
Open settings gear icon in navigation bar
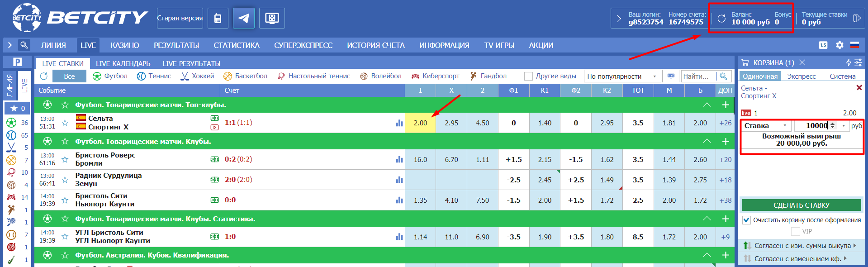click(840, 45)
